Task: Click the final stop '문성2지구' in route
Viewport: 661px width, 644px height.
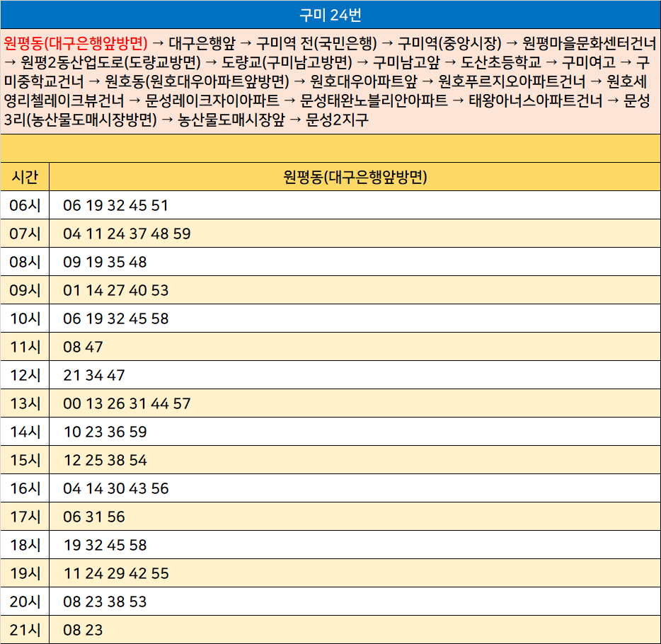Action: (x=338, y=120)
